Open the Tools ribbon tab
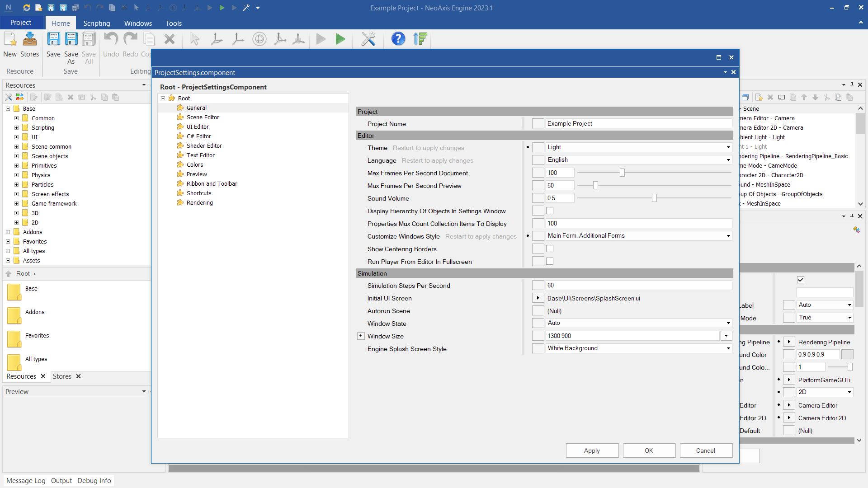868x488 pixels. [174, 23]
